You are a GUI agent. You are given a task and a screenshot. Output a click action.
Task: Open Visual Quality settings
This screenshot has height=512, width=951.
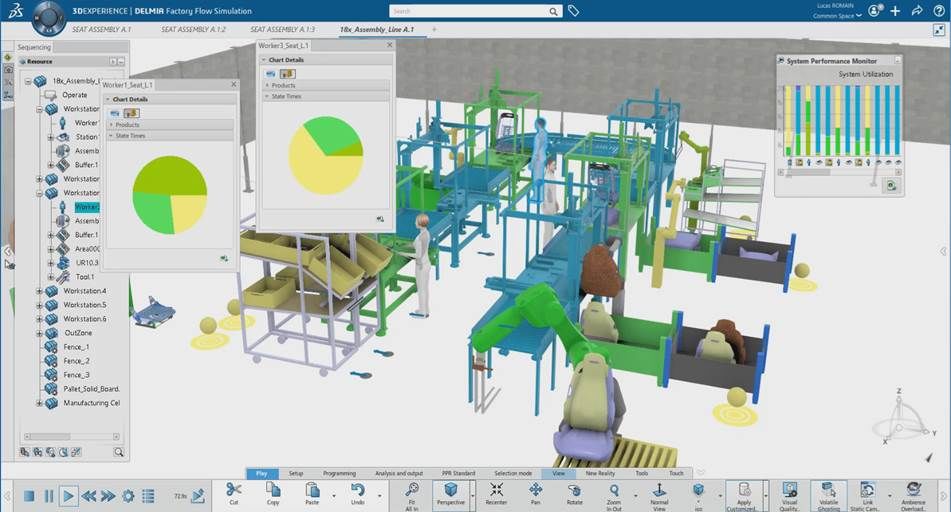[x=790, y=495]
